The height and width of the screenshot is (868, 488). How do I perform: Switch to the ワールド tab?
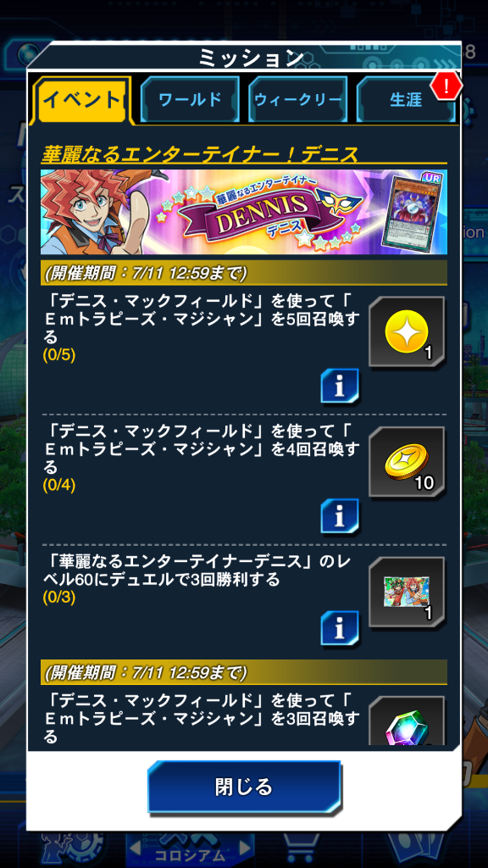(x=190, y=100)
